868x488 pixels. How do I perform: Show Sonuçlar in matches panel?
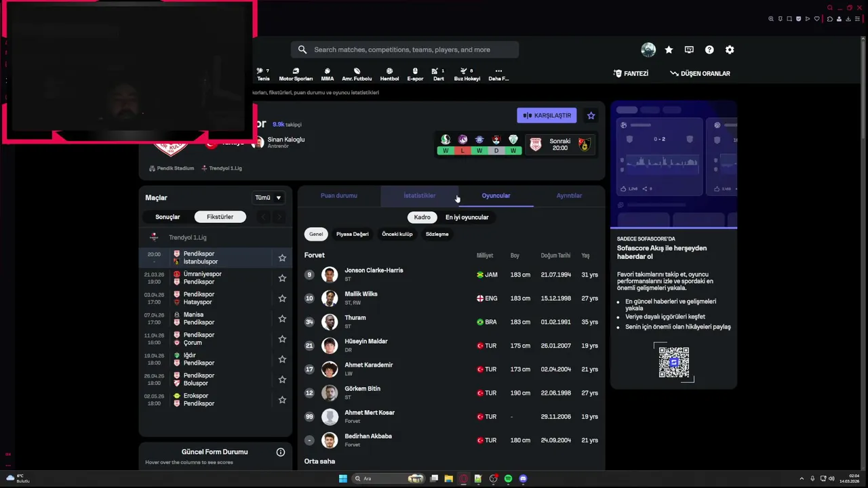167,217
